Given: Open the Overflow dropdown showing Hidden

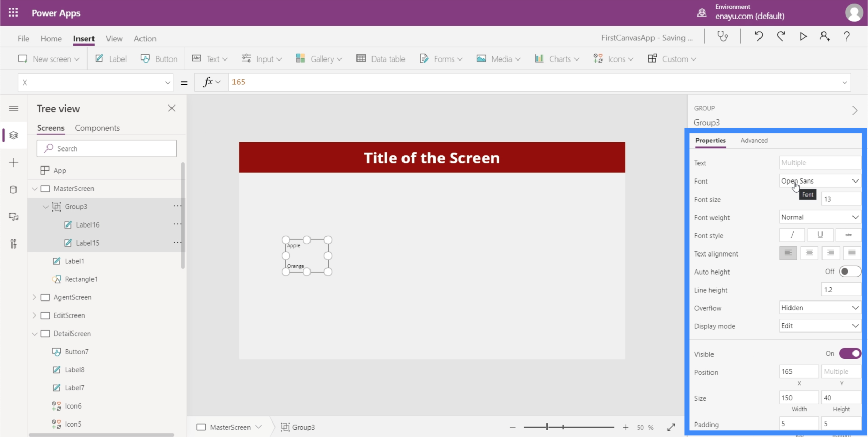Looking at the screenshot, I should (x=820, y=307).
